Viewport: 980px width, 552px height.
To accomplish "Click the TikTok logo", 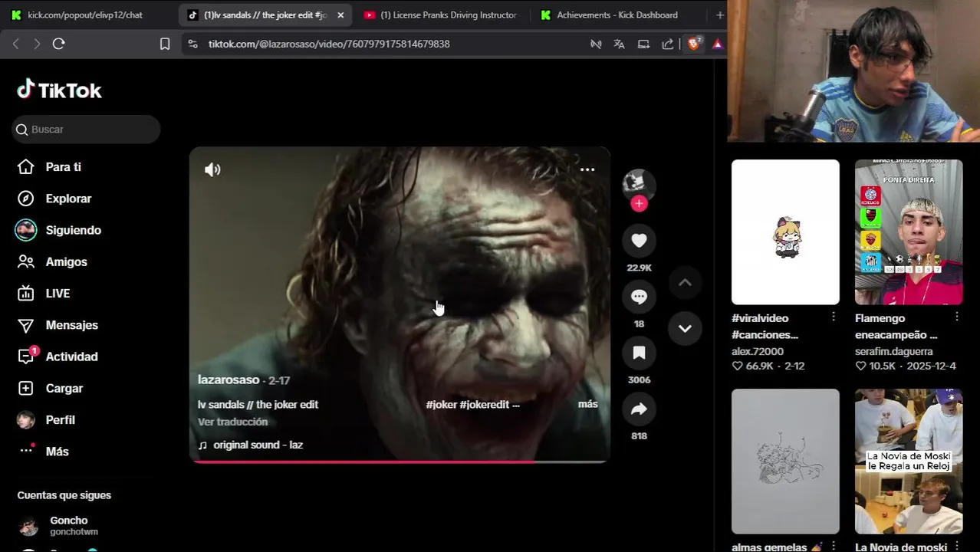I will [x=59, y=90].
